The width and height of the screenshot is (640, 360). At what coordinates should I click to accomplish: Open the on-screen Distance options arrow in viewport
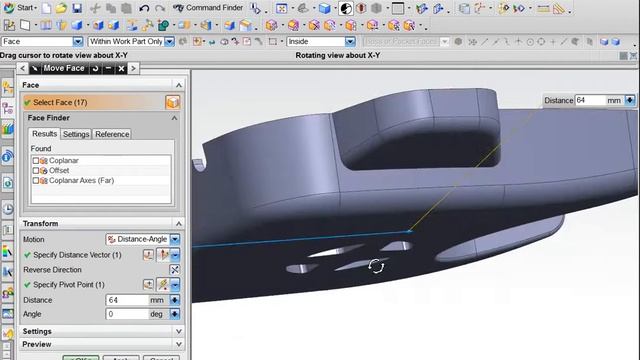coord(630,100)
